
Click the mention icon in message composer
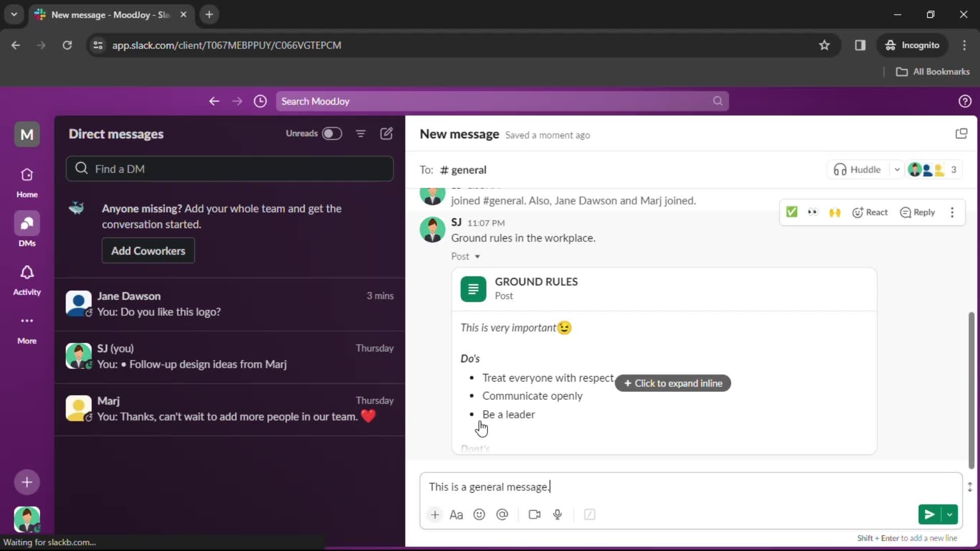501,514
